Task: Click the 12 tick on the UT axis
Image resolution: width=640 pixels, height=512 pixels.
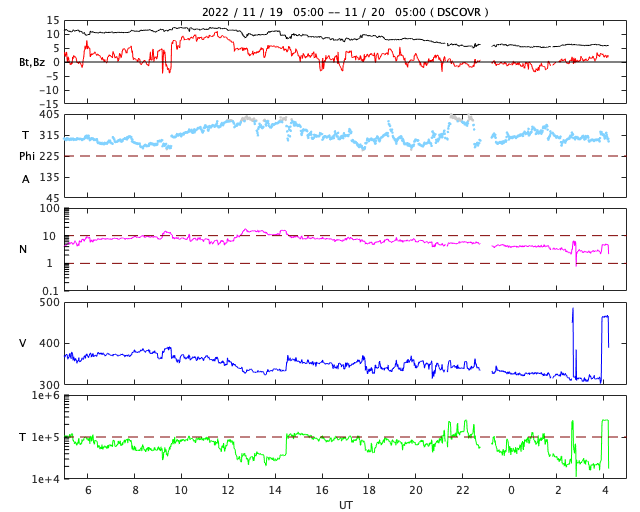Action: pos(228,491)
